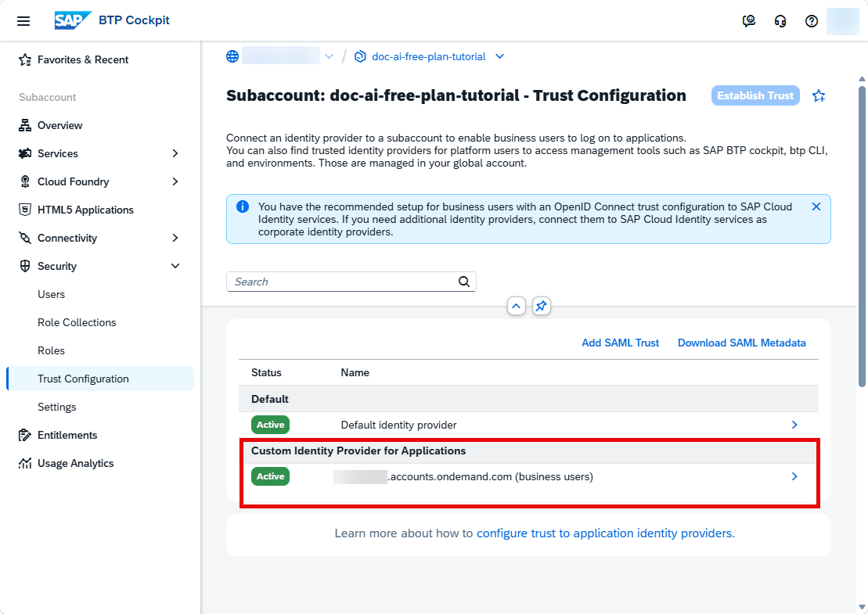Expand the Cloud Foundry submenu chevron

[175, 181]
